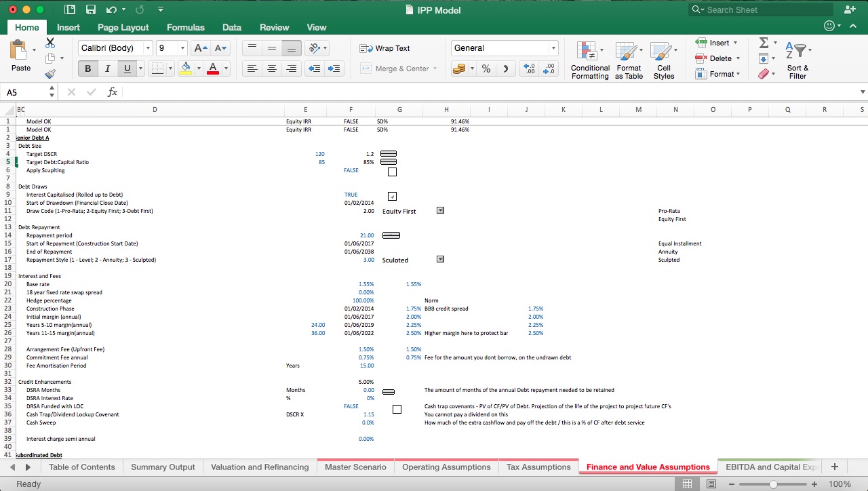Open the Cell Styles gallery
The height and width of the screenshot is (491, 868).
point(663,60)
